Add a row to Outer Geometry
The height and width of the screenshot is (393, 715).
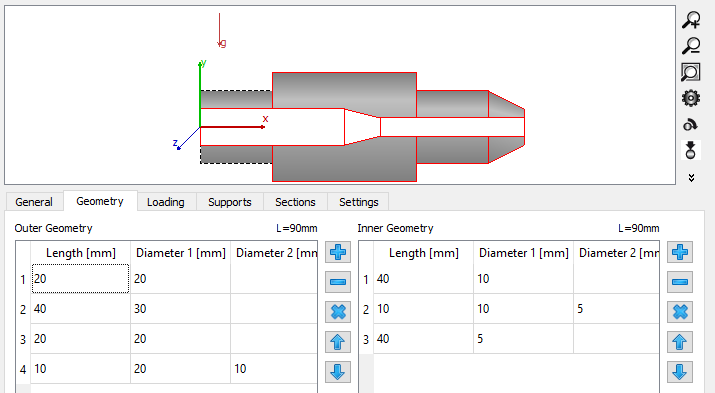coord(338,252)
